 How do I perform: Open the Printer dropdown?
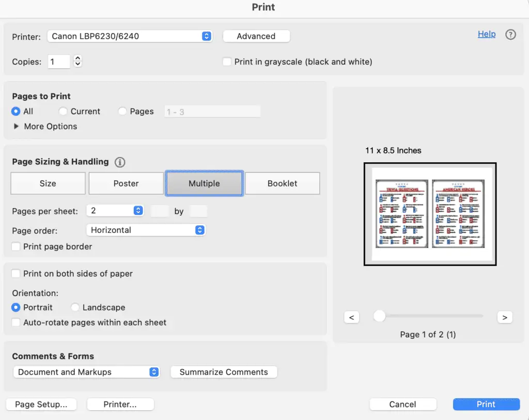pyautogui.click(x=130, y=36)
